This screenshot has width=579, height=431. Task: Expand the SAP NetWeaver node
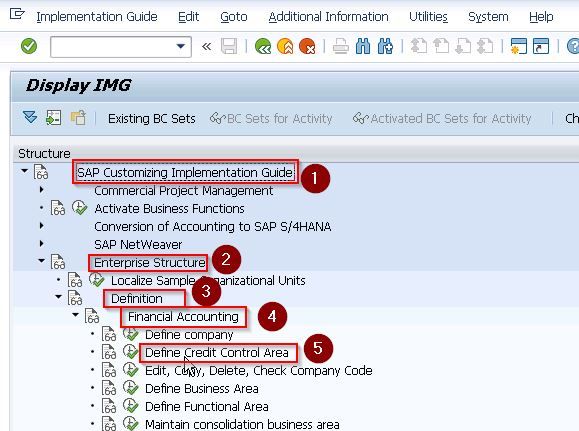41,243
